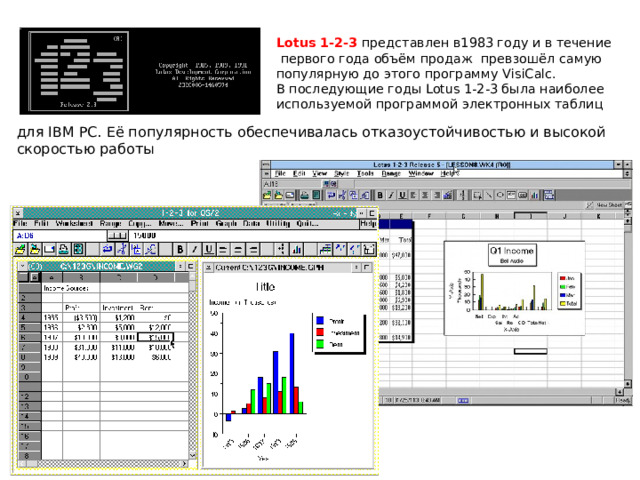The image size is (640, 480).
Task: Click the scissors cut icon in Lotus Release 5 toolbar
Action: coord(342,195)
